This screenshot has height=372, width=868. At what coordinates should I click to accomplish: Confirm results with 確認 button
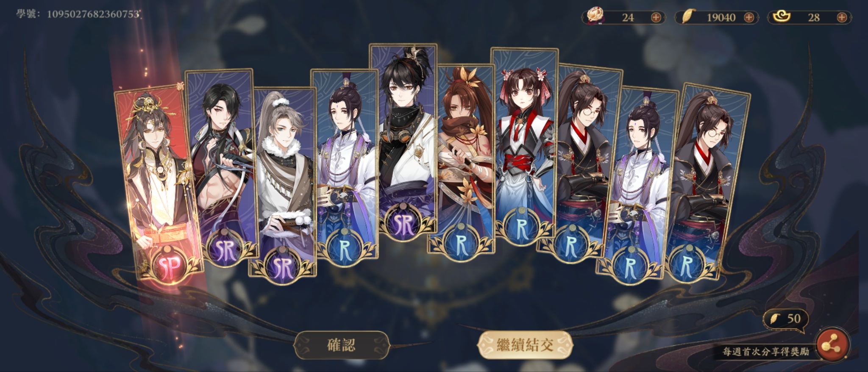pos(342,345)
